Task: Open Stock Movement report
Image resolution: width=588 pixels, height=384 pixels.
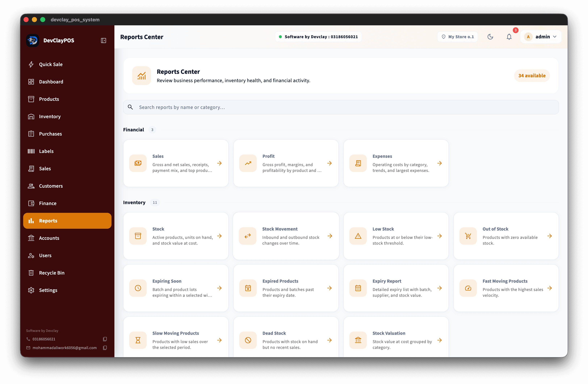Action: [x=286, y=236]
